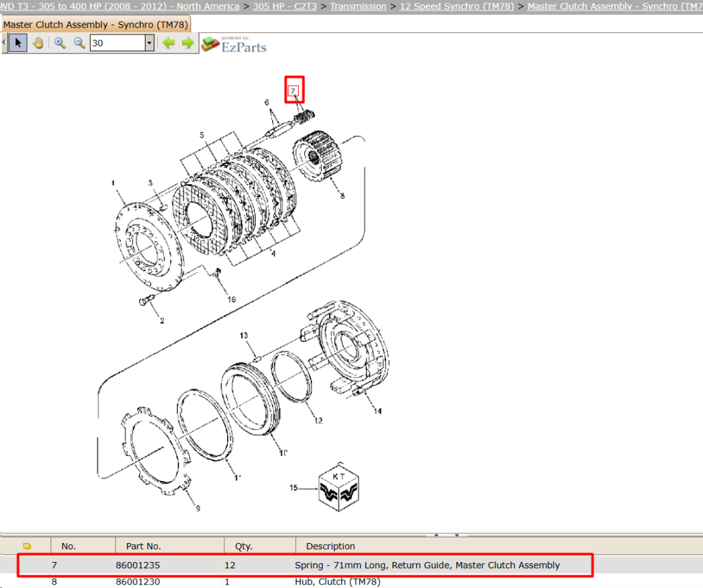Click callout number 1 in diagram
703x588 pixels.
coord(113,183)
